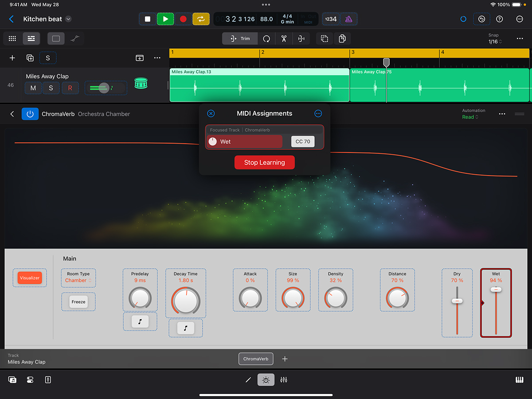Start playback with the green Play button
The image size is (532, 399).
coord(165,19)
